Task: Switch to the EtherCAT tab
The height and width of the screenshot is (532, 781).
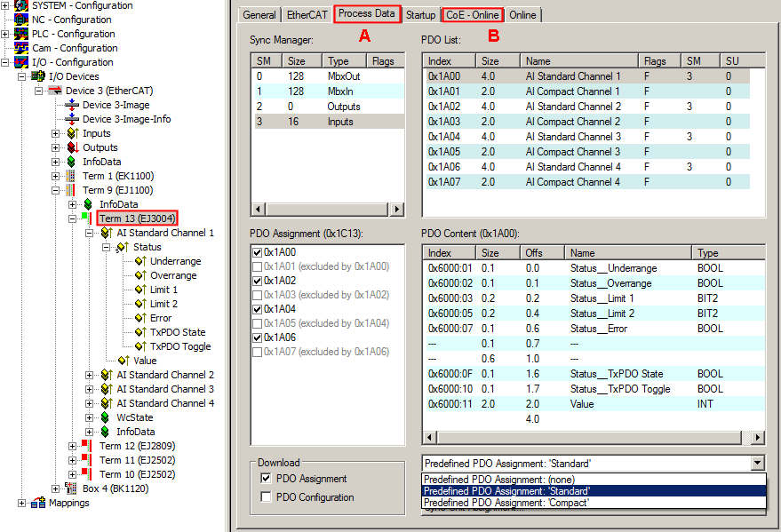Action: coord(307,15)
